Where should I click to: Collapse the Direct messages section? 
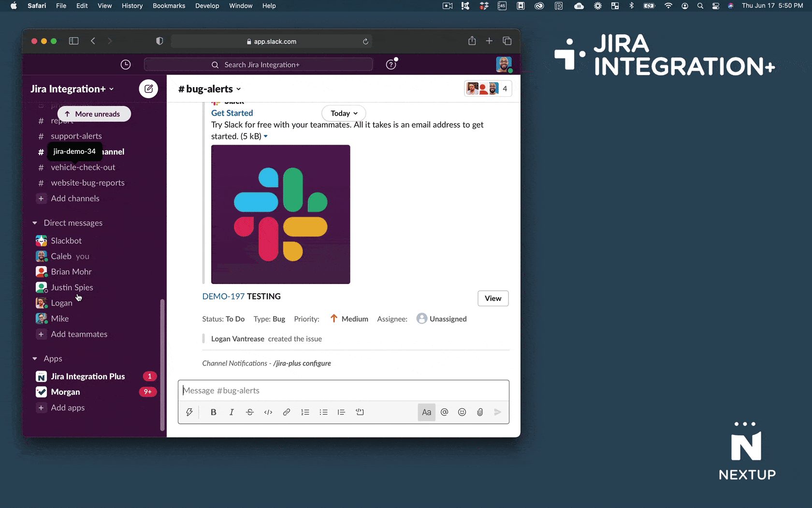coord(35,223)
